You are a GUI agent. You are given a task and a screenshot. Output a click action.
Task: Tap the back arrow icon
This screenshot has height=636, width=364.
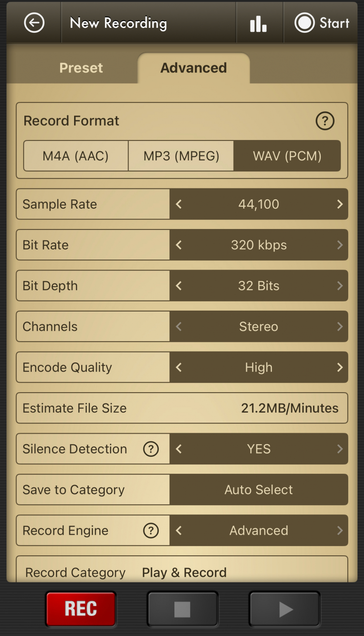pyautogui.click(x=34, y=23)
